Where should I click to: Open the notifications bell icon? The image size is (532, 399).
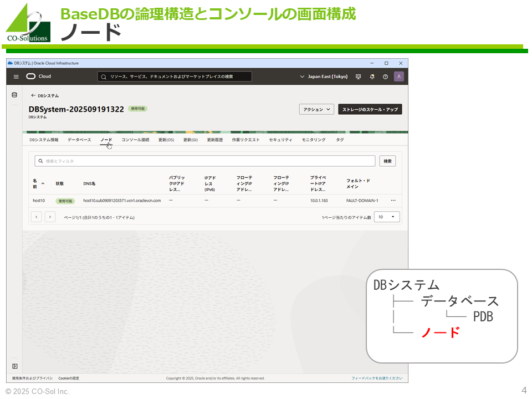click(372, 76)
